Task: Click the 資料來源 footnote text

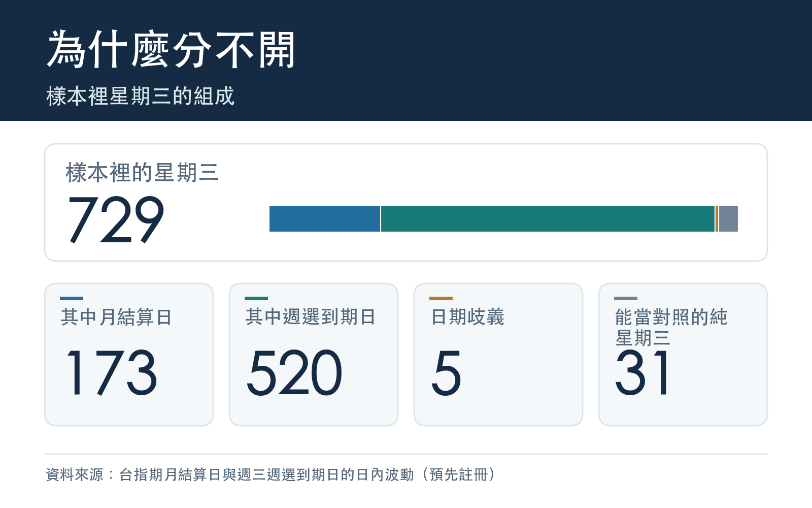Action: [271, 474]
